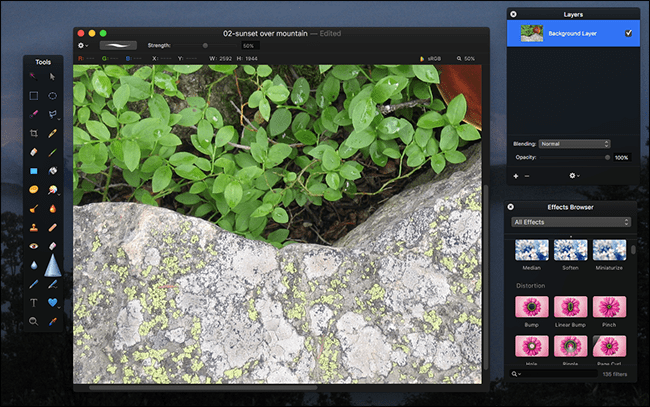The height and width of the screenshot is (407, 650).
Task: Activate the Zoom magnifier tool
Action: click(x=33, y=321)
